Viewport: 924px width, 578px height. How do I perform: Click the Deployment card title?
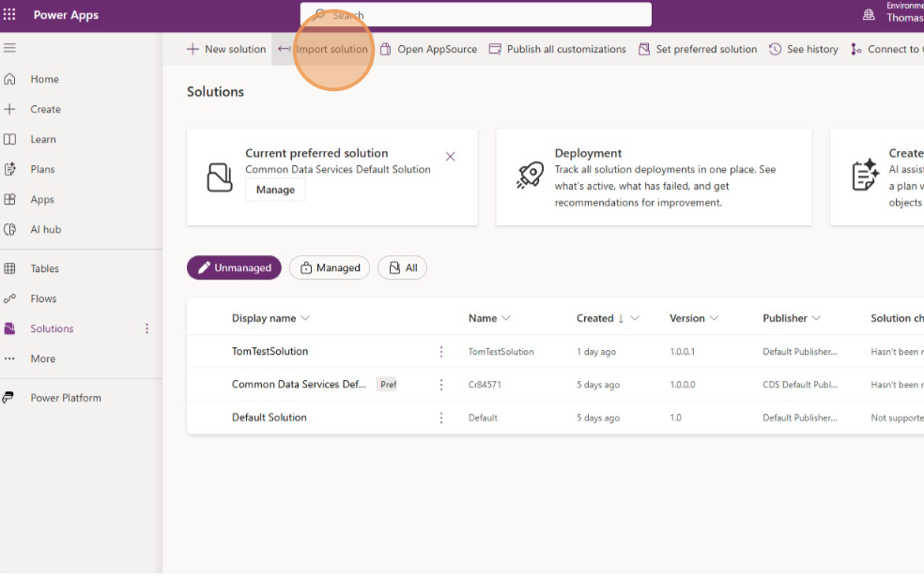coord(588,153)
